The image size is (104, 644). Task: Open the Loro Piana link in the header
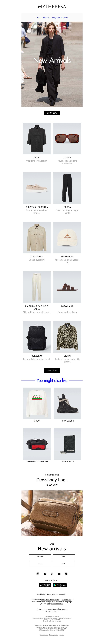click(x=43, y=18)
